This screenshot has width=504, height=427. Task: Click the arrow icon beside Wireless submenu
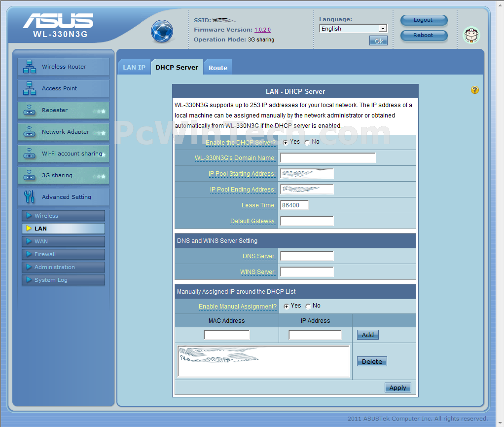click(29, 215)
